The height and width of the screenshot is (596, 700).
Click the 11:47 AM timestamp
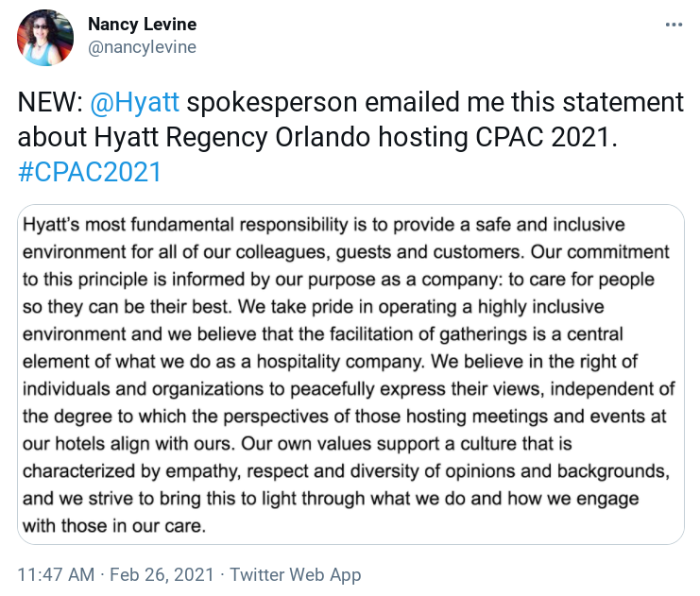56,574
